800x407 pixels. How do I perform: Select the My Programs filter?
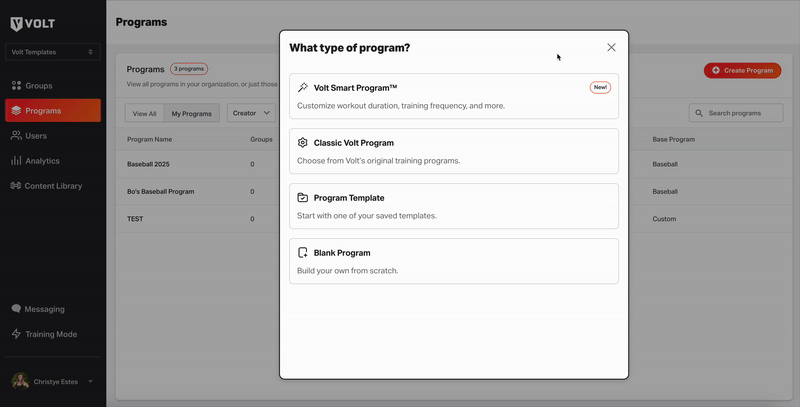191,114
